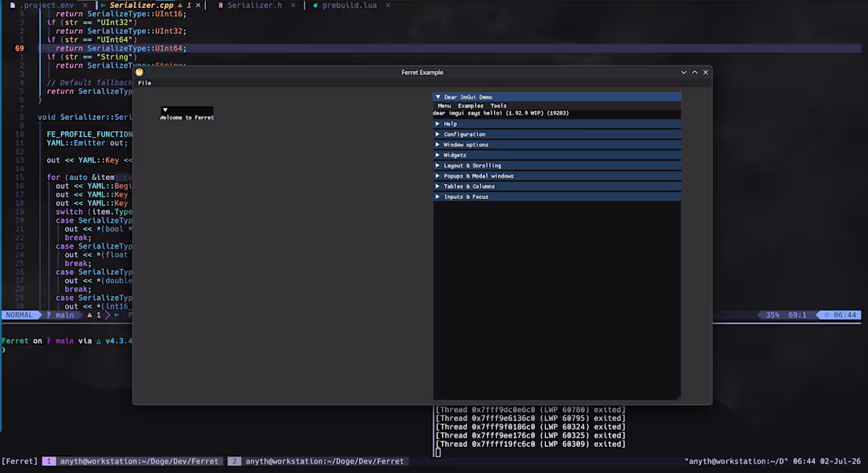Click the 'return SerializeType::UInt64;' code line
This screenshot has height=473, width=868.
coord(121,48)
